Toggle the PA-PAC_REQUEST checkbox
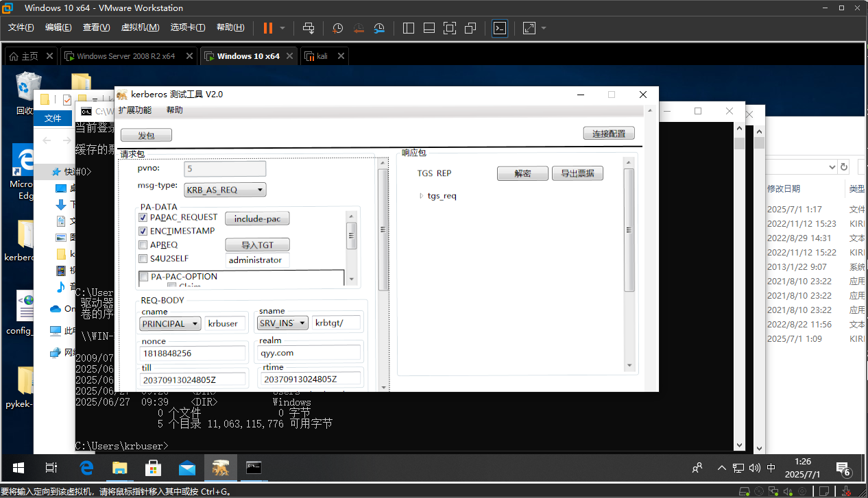The height and width of the screenshot is (498, 868). 143,217
